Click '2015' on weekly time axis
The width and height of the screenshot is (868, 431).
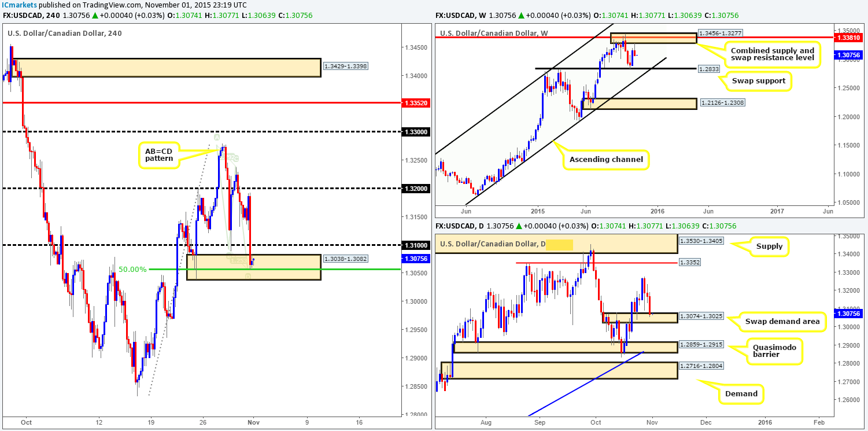pyautogui.click(x=538, y=212)
